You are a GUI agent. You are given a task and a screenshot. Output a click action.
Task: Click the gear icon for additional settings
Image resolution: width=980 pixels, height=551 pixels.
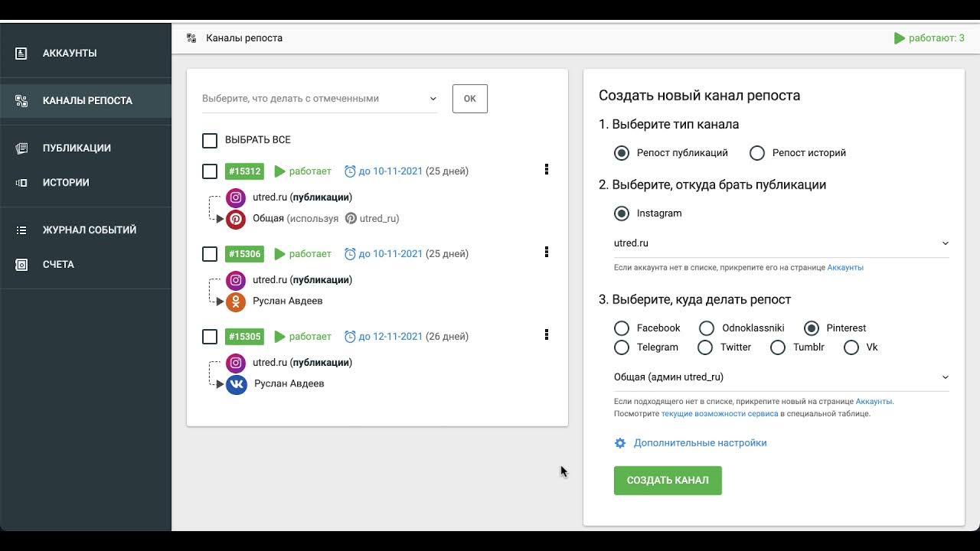click(620, 443)
